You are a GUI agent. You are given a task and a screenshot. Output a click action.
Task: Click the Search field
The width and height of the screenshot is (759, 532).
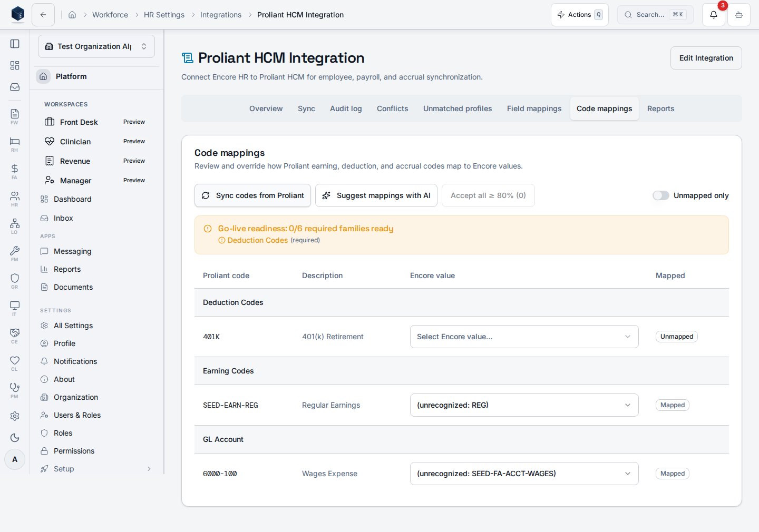pos(655,15)
